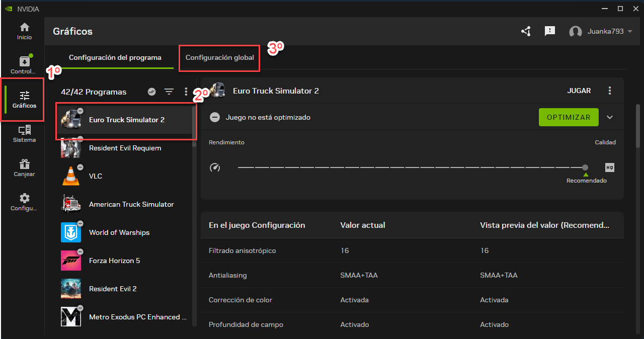644x339 pixels.
Task: Click the American Truck Simulator truck icon
Action: click(x=71, y=204)
